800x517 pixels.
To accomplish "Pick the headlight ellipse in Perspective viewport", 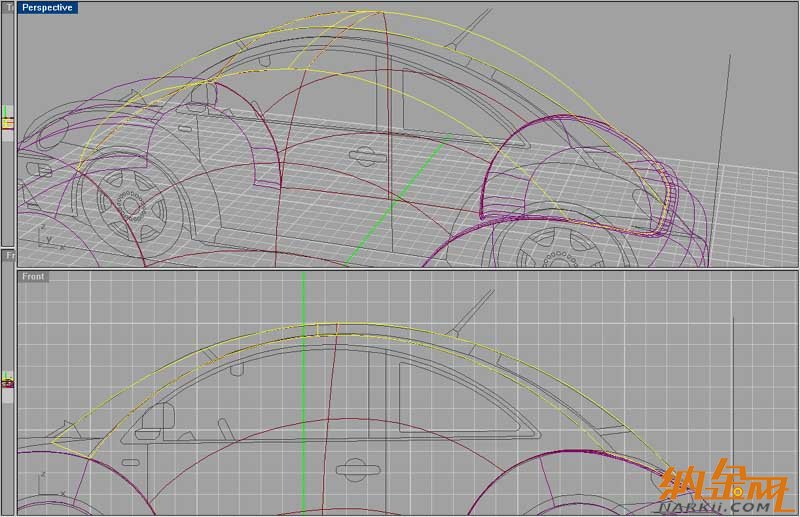I will tap(53, 133).
